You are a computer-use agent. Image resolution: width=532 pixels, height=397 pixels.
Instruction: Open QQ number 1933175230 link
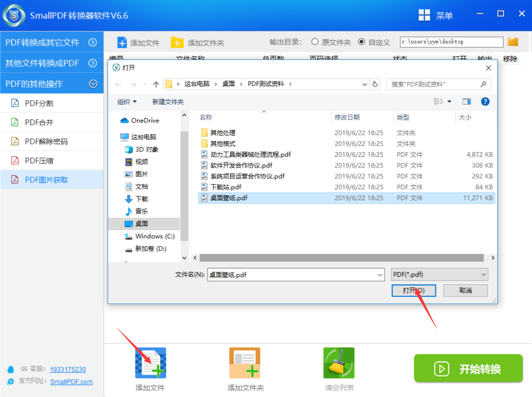(68, 369)
